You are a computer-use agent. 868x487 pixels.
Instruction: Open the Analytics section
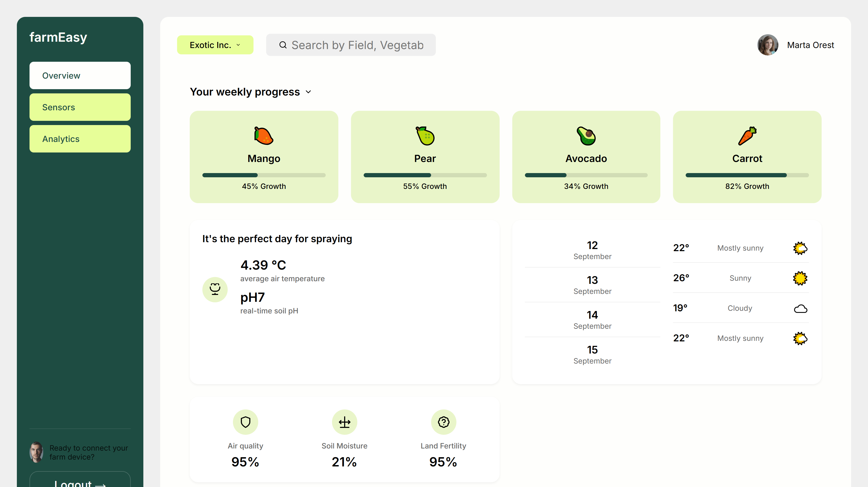(x=80, y=139)
